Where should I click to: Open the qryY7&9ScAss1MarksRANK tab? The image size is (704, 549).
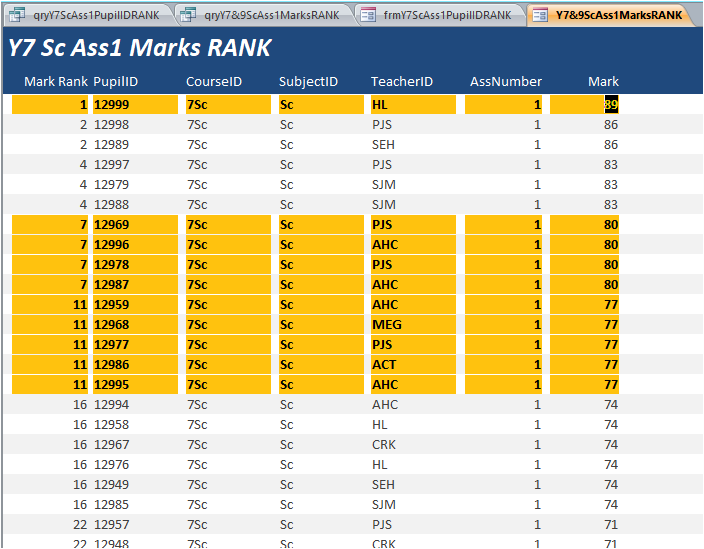pyautogui.click(x=264, y=15)
